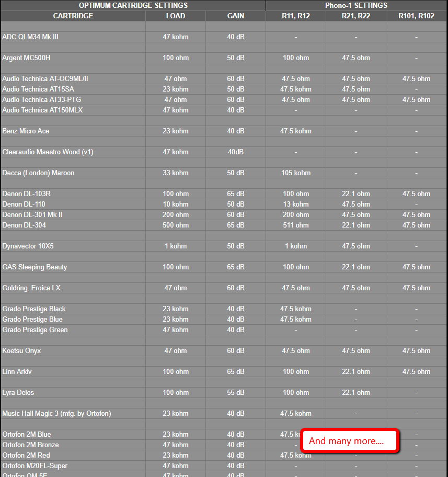Click the 511 ohm cell for Denon DL-304
Screen dimensions: 448x477
296,225
